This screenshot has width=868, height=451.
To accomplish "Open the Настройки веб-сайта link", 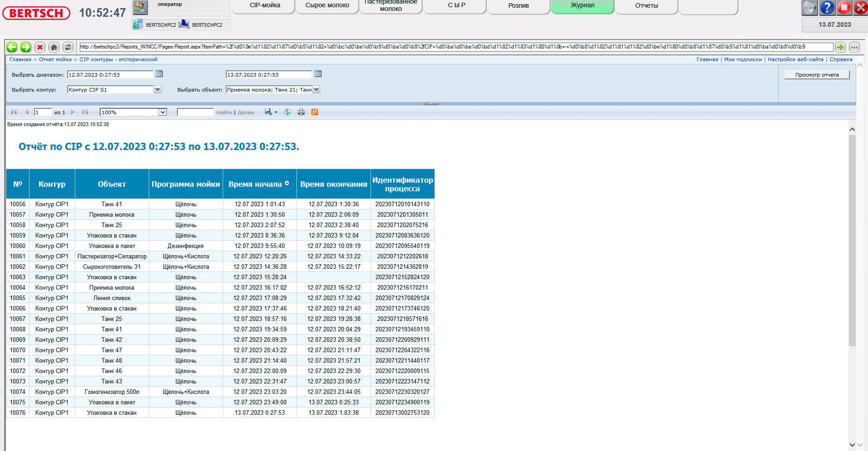I will pos(795,59).
